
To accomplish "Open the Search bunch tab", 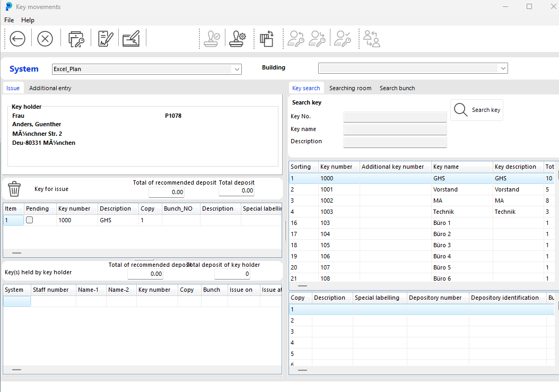I will (x=397, y=88).
